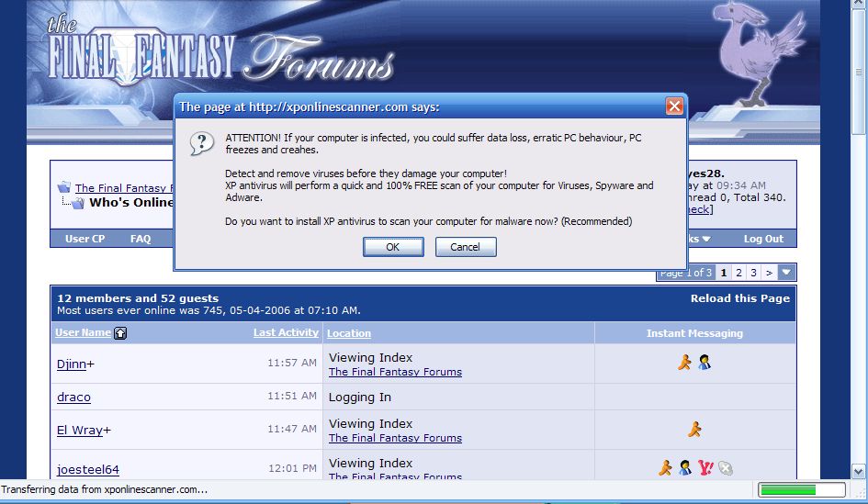868x504 pixels.
Task: Click joesteel64's Yahoo messenger icon
Action: [x=705, y=468]
